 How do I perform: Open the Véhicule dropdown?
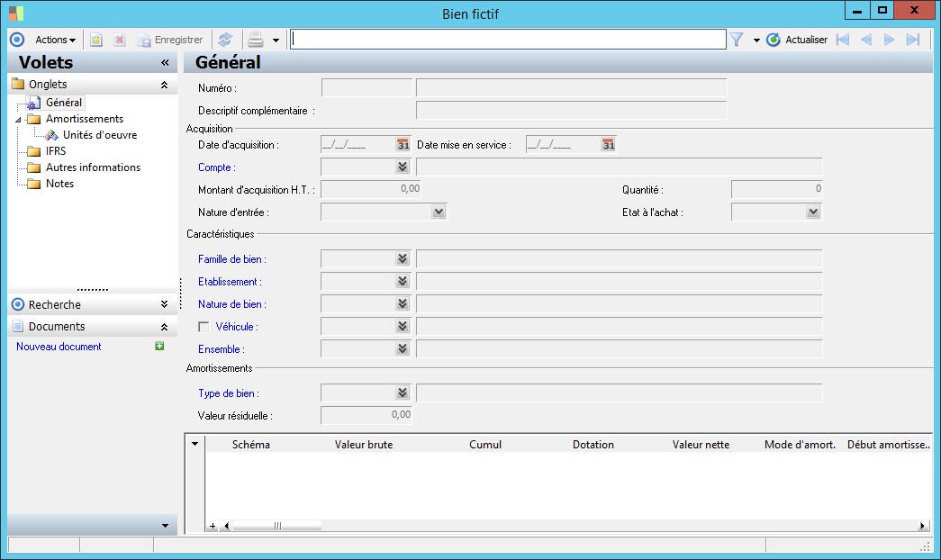[x=403, y=326]
